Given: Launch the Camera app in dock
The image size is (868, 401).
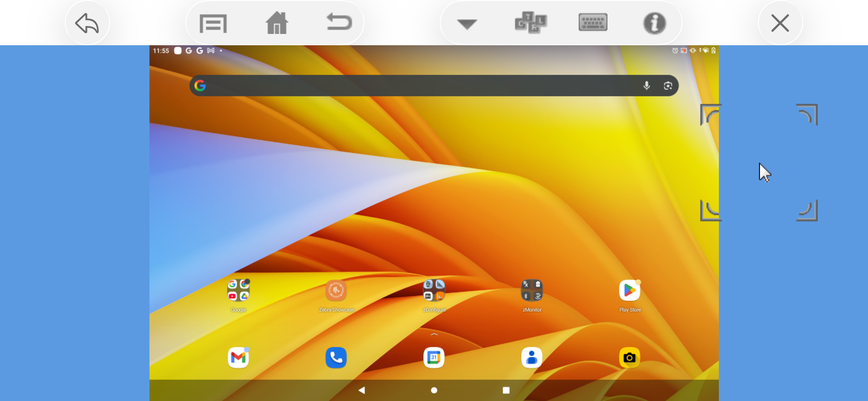Looking at the screenshot, I should 630,357.
